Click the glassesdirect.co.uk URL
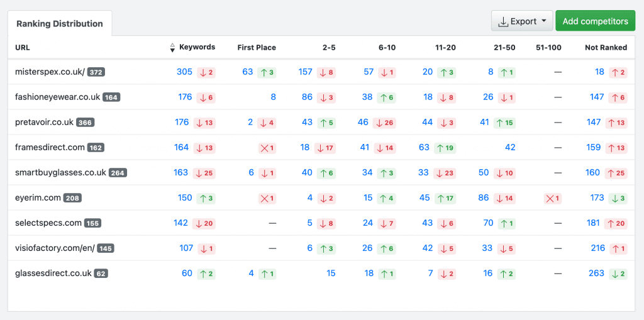Screen dimensions: 644x320 (53, 273)
